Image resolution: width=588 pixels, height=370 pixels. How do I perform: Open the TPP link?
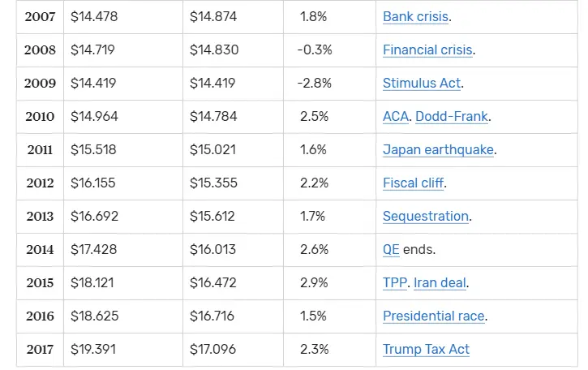coord(395,283)
